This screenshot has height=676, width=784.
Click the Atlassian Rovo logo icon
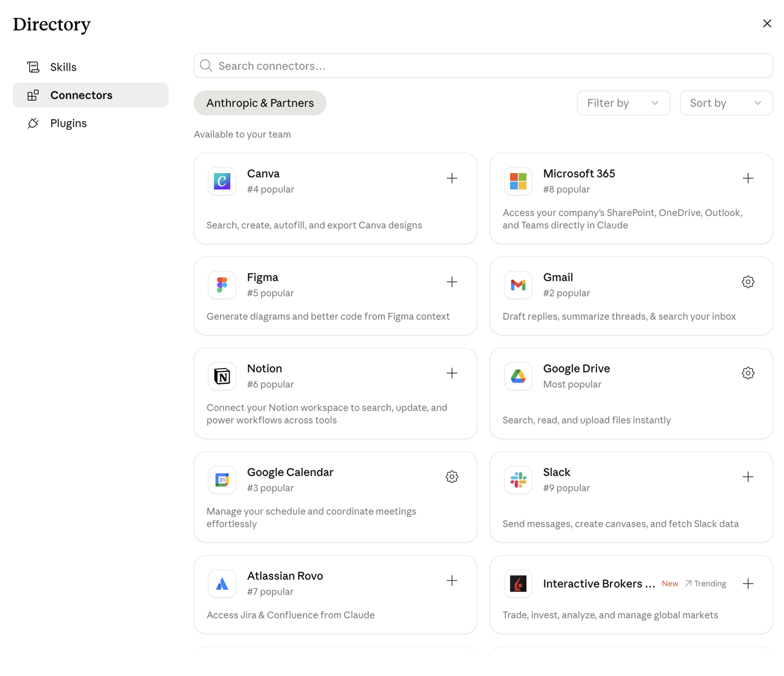(x=222, y=584)
